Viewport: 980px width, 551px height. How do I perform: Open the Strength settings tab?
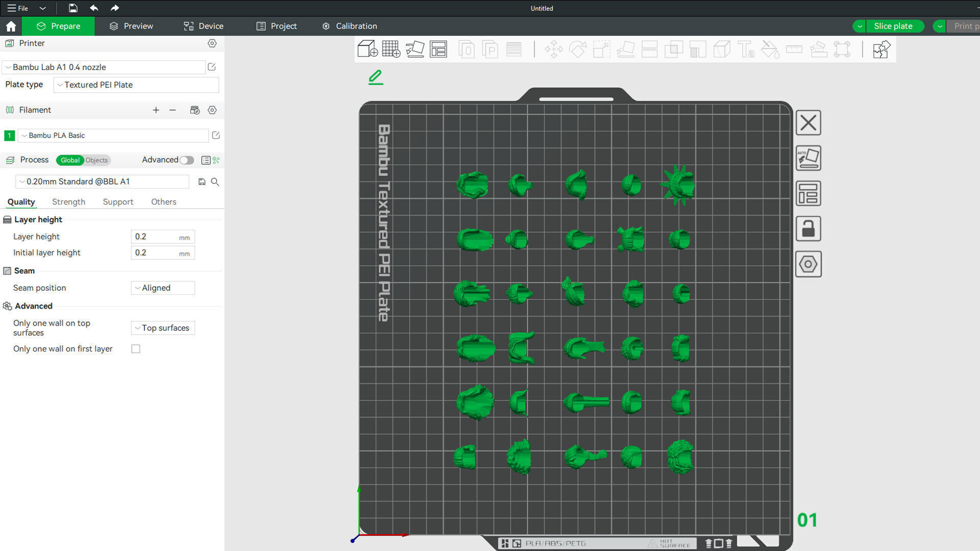click(x=68, y=202)
